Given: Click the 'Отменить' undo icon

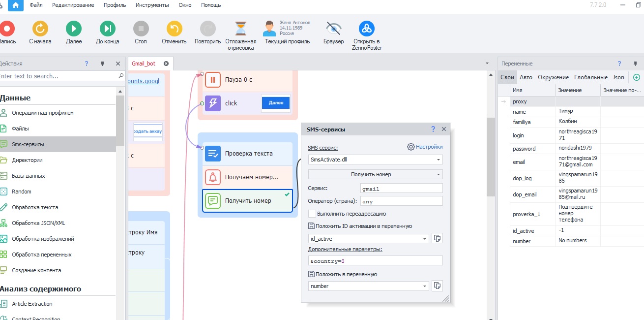Looking at the screenshot, I should tap(174, 29).
